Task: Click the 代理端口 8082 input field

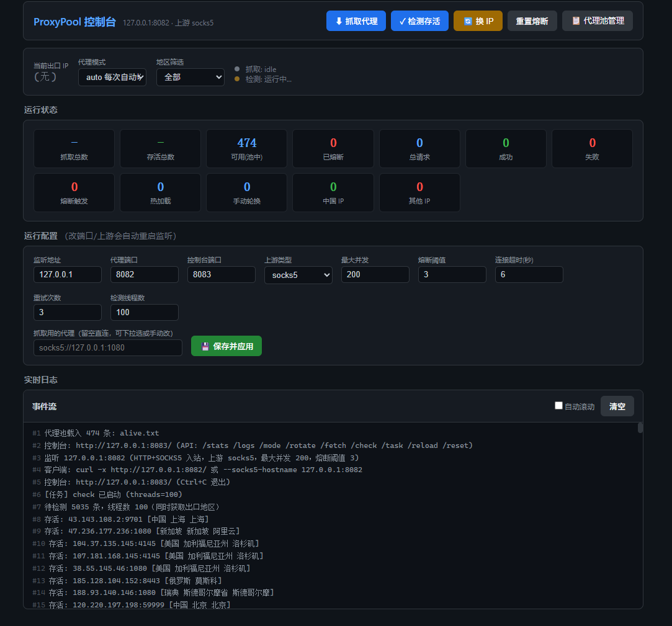Action: tap(145, 274)
